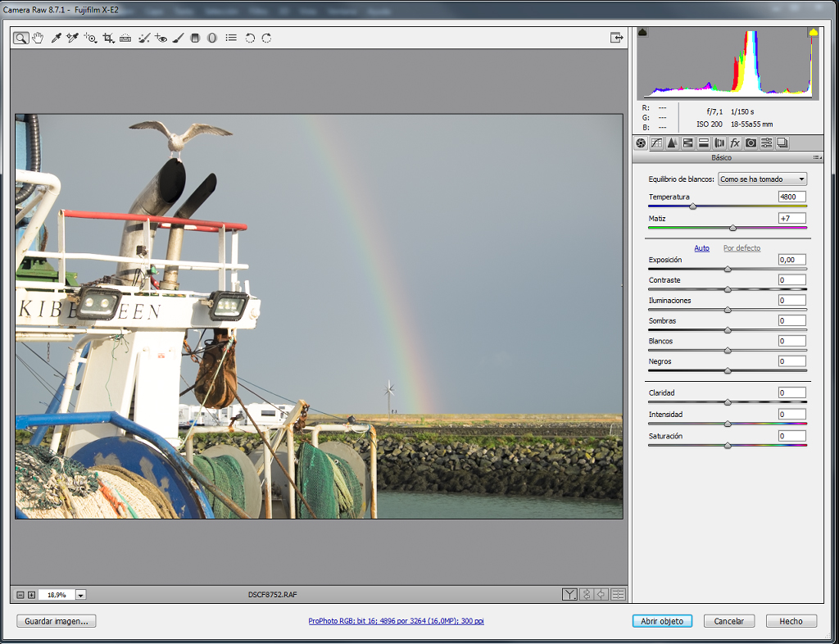Pick the White Balance eyedropper tool
Viewport: 839px width, 644px height.
(56, 38)
